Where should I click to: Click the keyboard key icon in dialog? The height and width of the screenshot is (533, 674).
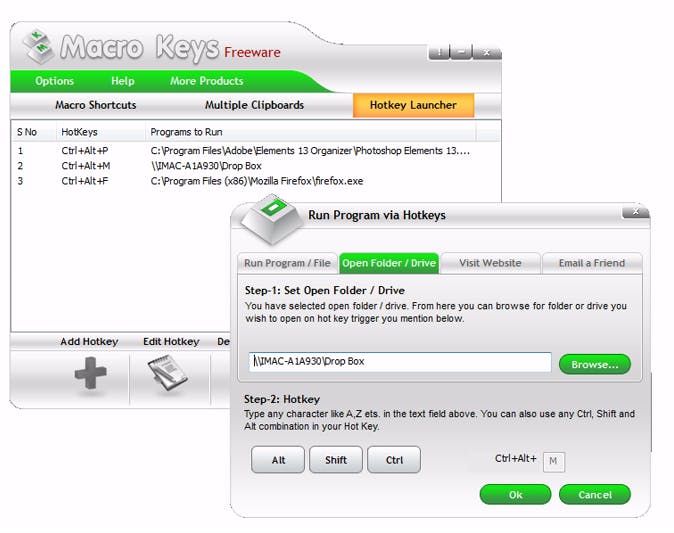click(x=272, y=219)
